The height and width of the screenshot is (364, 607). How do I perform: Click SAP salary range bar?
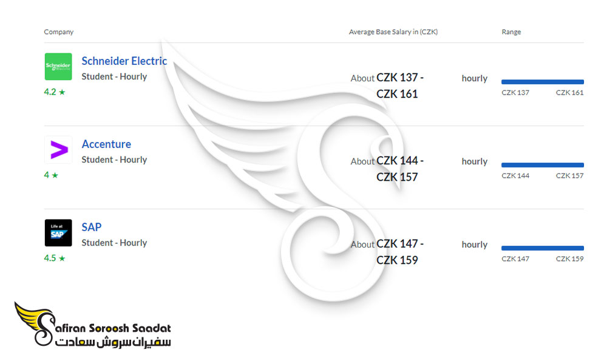542,248
